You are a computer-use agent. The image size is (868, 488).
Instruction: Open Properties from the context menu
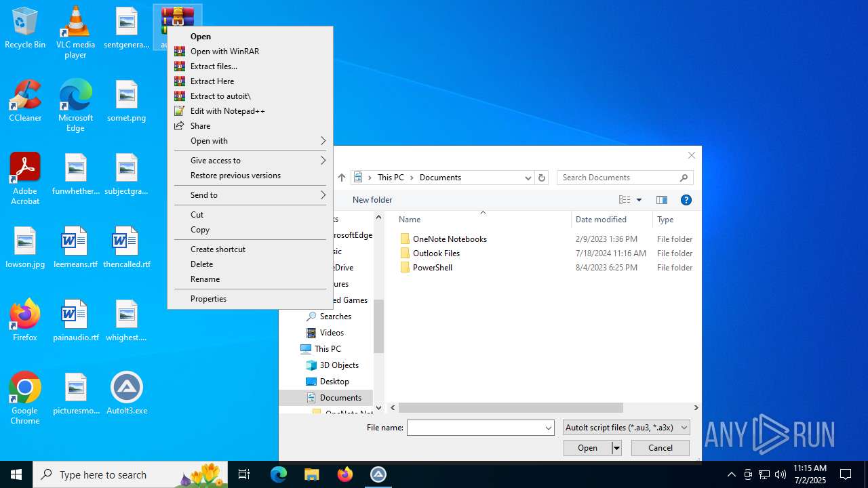pyautogui.click(x=250, y=299)
